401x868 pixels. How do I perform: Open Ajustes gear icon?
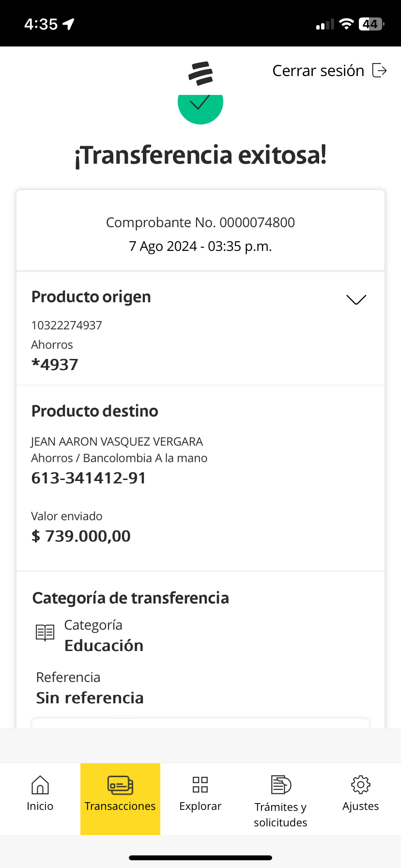[360, 785]
